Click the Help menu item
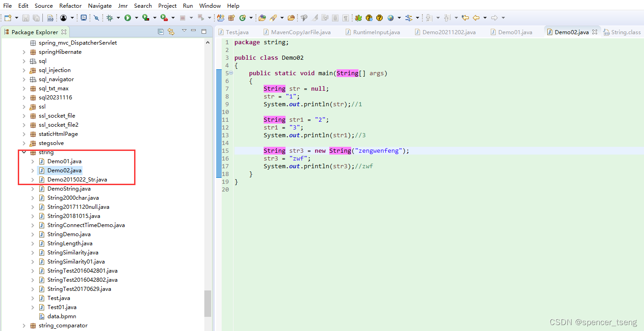 (x=233, y=5)
